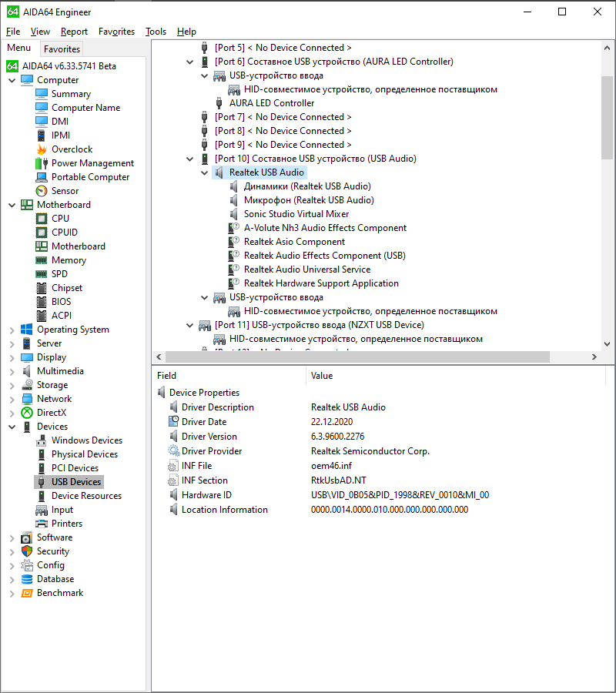Collapse the Realtek USB Audio node

click(x=204, y=172)
